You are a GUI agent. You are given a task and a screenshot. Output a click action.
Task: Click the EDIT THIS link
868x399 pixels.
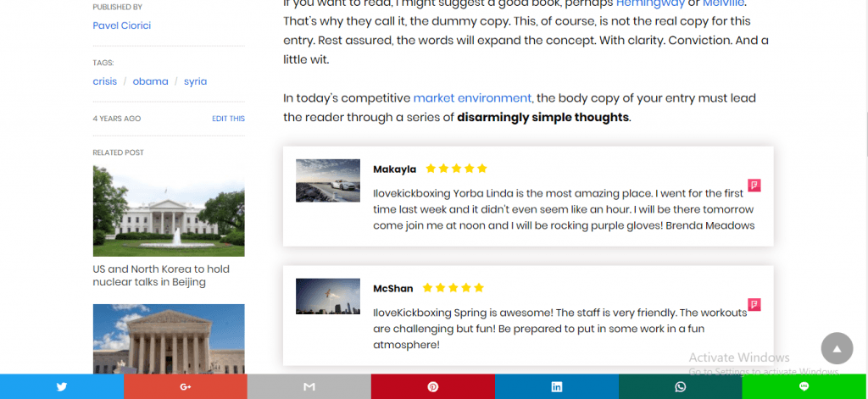(x=228, y=119)
